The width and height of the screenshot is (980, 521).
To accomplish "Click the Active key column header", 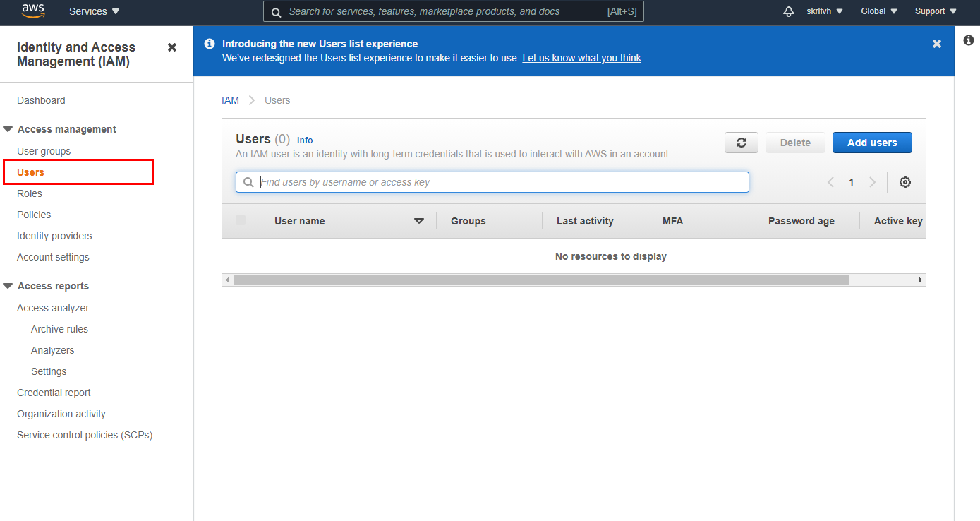I will (x=898, y=221).
